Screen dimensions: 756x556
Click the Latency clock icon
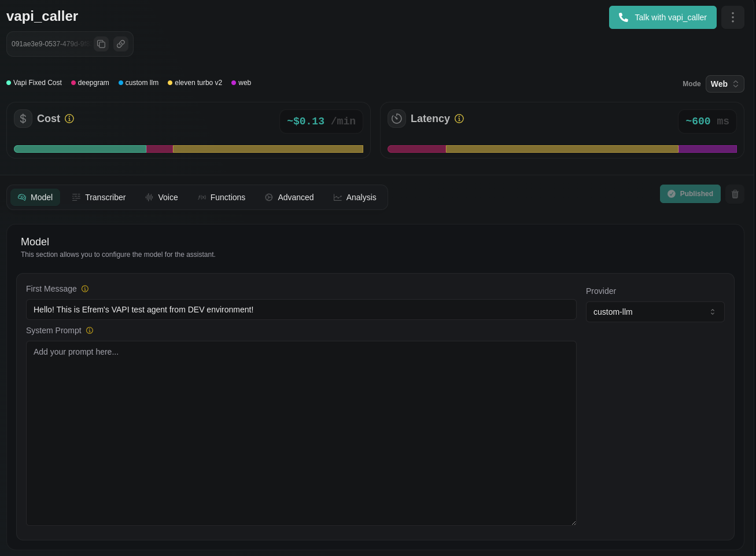click(397, 119)
